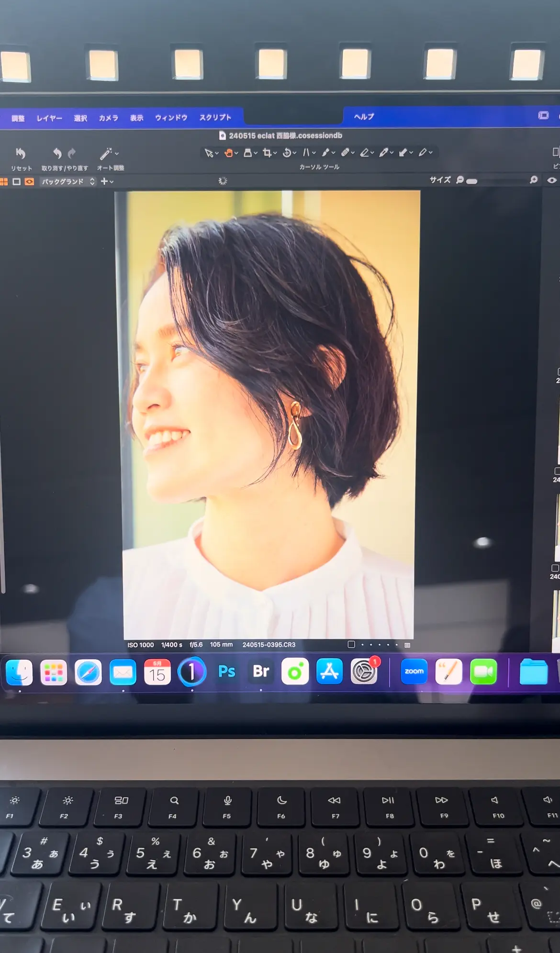This screenshot has width=560, height=953.
Task: Open the ヘルプ menu
Action: coord(364,117)
